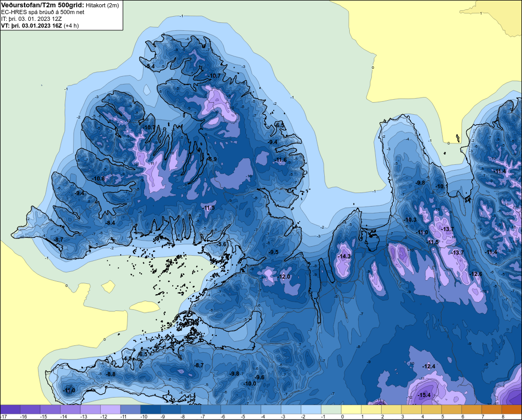Click the legend swatch between 4 and 5
This screenshot has height=420, width=522.
pyautogui.click(x=432, y=410)
